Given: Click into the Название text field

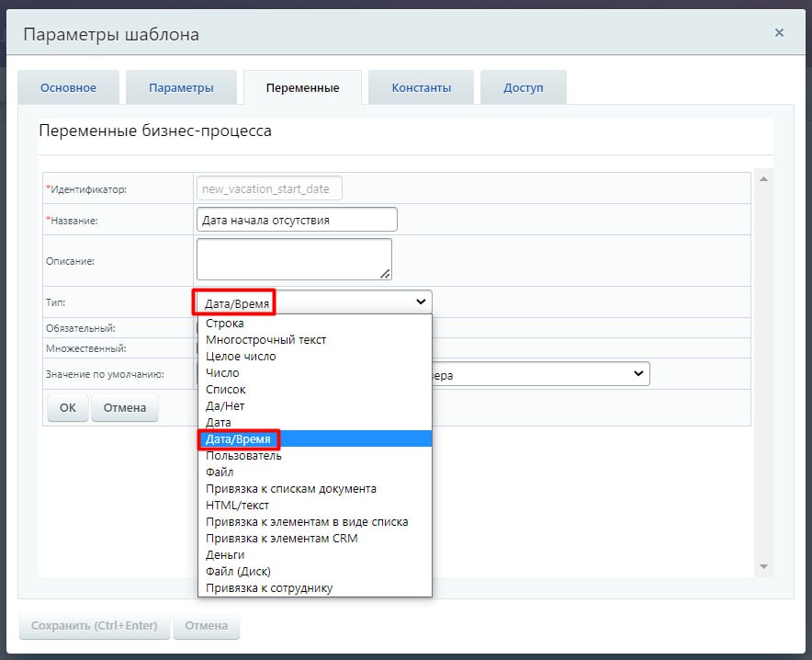Looking at the screenshot, I should (297, 220).
